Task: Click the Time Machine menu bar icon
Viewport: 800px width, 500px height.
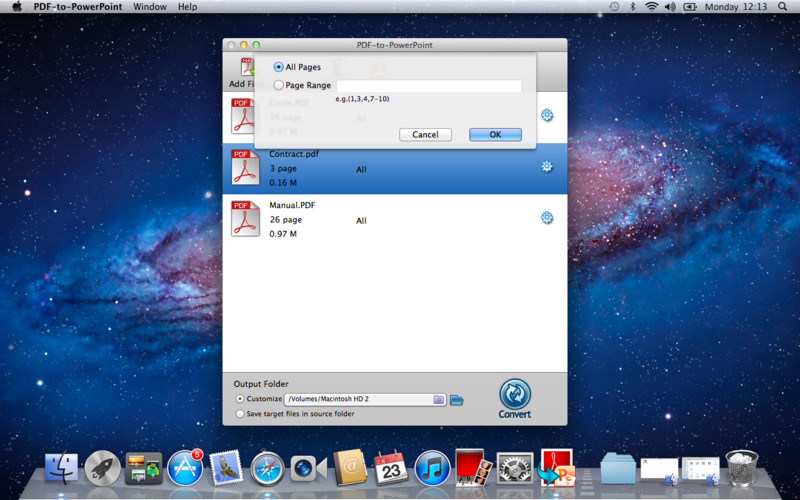Action: point(614,7)
